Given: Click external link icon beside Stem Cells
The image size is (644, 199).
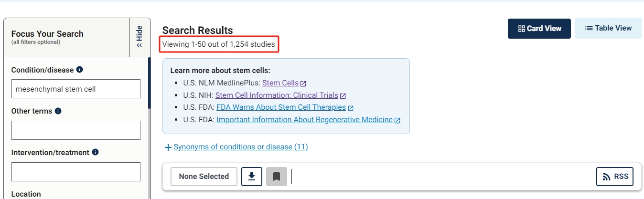Looking at the screenshot, I should click(x=303, y=84).
